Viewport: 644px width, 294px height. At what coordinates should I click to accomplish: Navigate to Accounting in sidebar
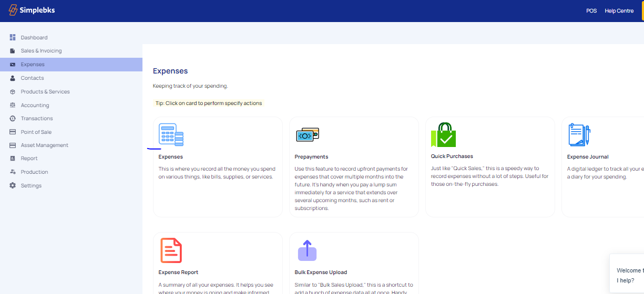point(35,106)
